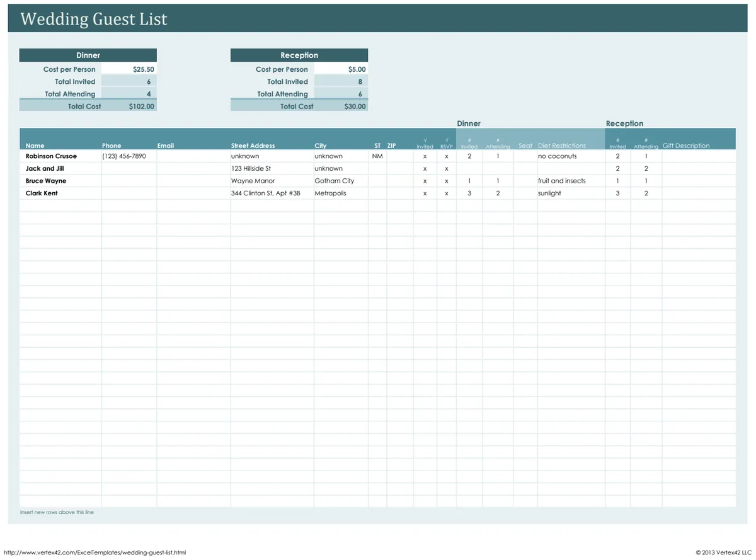Click the Diet Restrictions column header
Viewport: 756px width, 560px height.
pos(562,146)
